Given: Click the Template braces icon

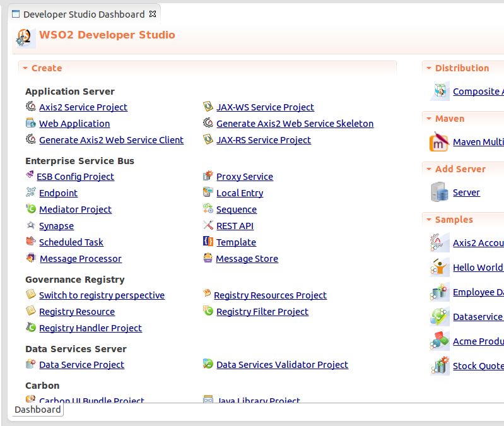Looking at the screenshot, I should (x=208, y=241).
